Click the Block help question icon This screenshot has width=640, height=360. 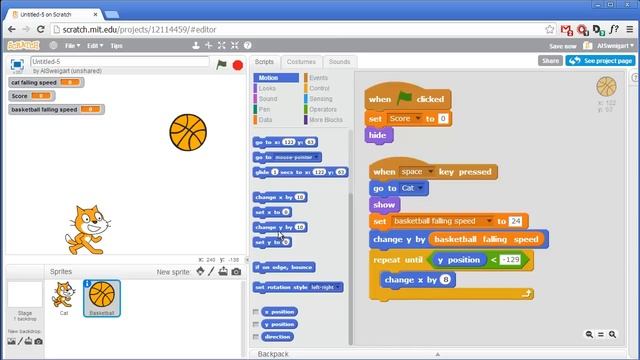[247, 45]
